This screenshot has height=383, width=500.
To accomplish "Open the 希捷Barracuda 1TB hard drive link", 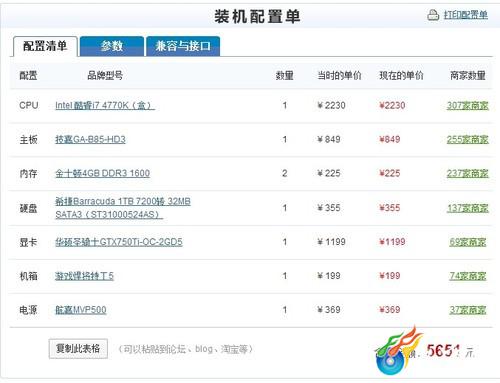I will [123, 208].
